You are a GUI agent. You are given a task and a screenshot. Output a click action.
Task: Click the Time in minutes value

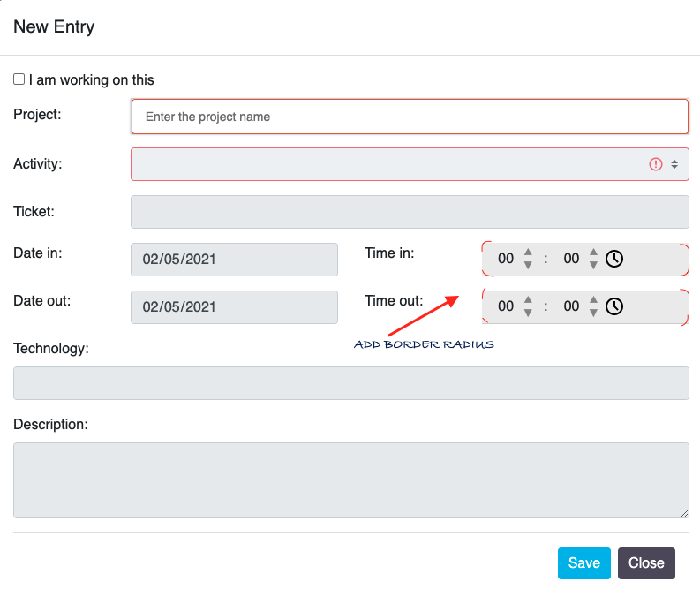pos(571,258)
